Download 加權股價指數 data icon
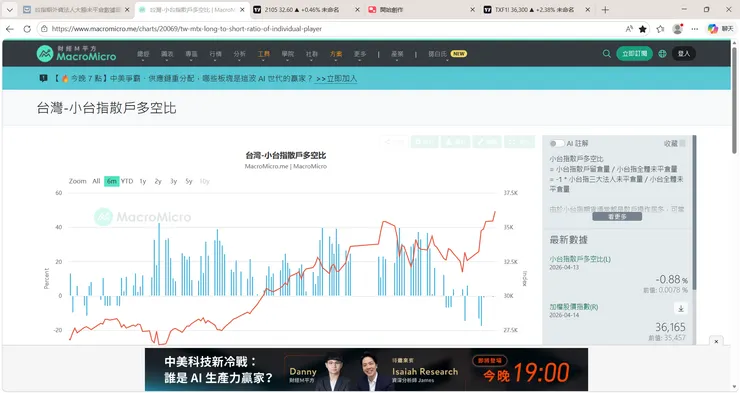The height and width of the screenshot is (393, 740). [681, 309]
